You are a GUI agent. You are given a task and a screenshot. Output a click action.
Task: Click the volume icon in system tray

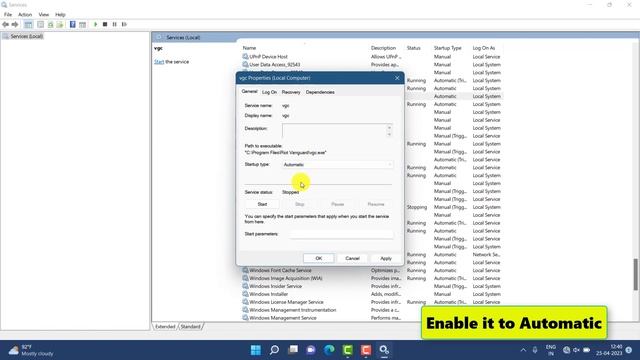click(x=576, y=350)
